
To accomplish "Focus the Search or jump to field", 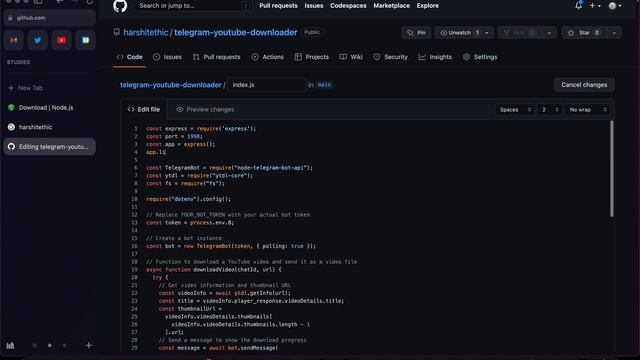I will [x=193, y=6].
